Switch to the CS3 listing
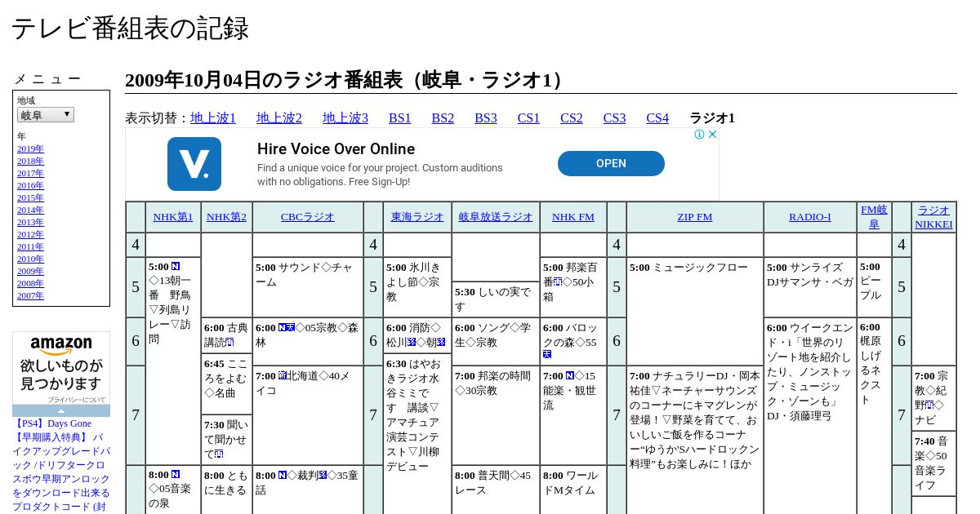This screenshot has height=514, width=980. click(x=614, y=118)
